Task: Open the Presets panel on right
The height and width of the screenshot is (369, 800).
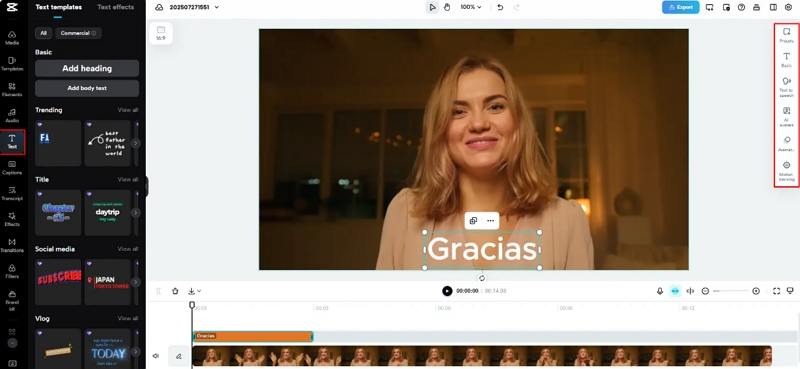Action: point(786,36)
